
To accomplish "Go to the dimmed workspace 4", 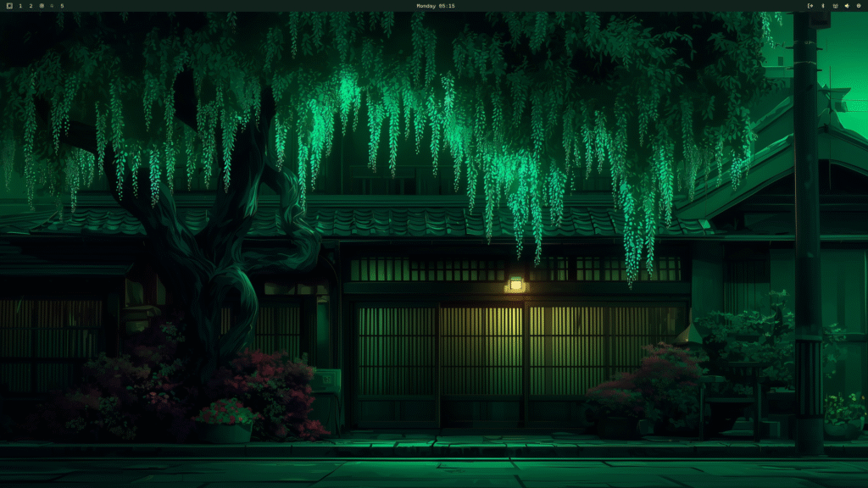I will pos(52,6).
